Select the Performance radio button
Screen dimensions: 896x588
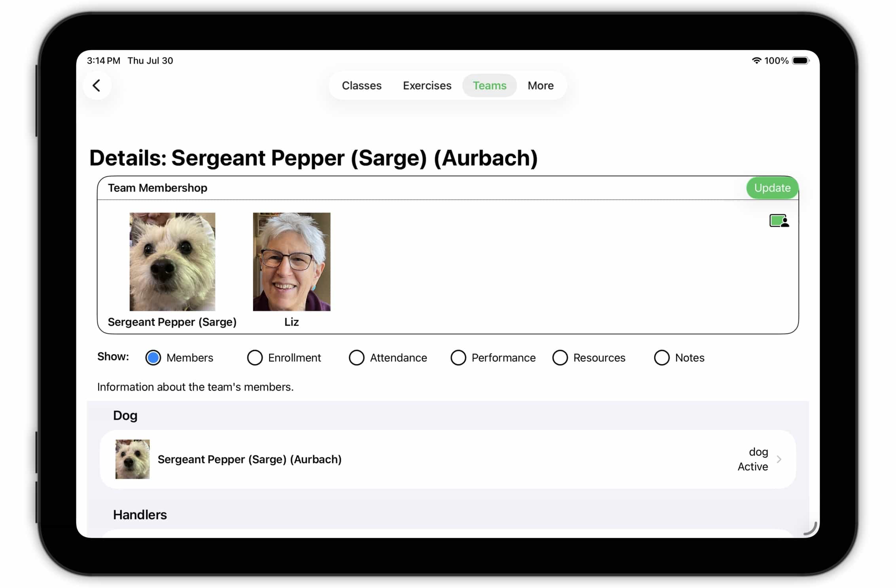click(x=458, y=358)
